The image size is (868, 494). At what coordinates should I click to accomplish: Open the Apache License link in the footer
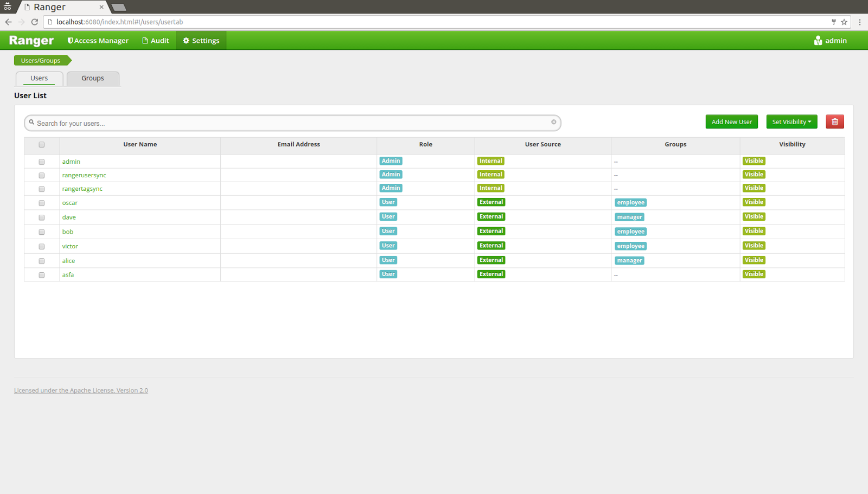[81, 390]
